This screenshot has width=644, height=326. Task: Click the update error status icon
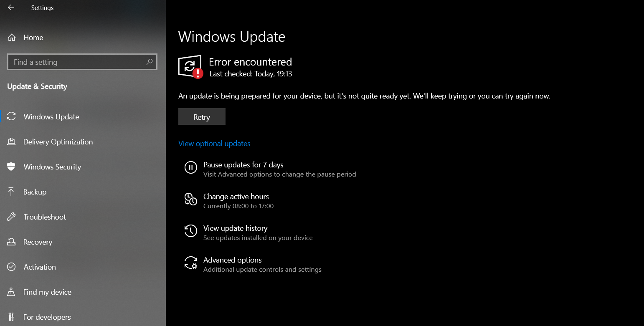point(191,67)
